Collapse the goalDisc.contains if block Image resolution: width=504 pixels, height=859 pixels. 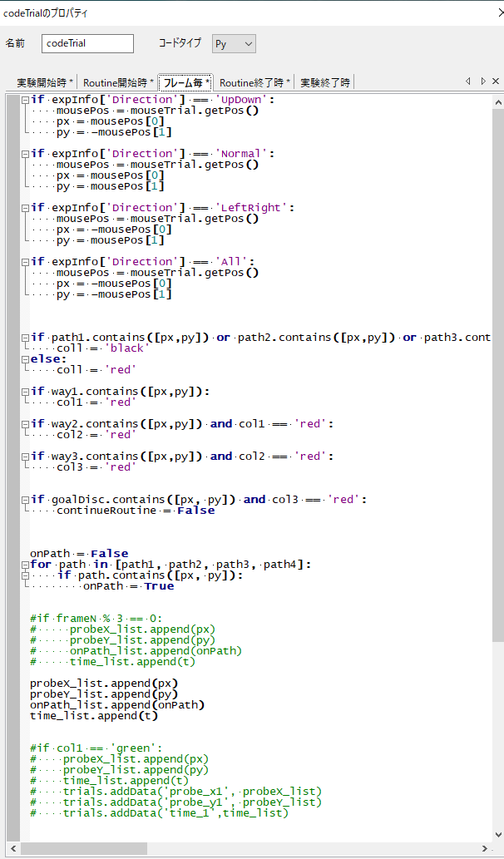25,500
